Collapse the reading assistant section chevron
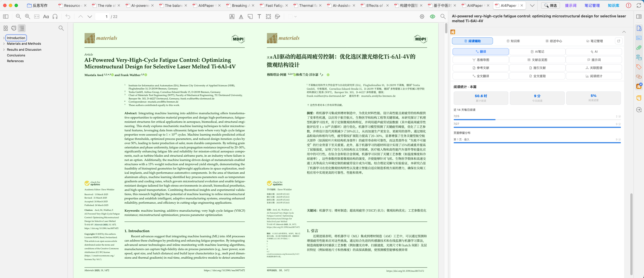The width and height of the screenshot is (644, 278). click(624, 32)
